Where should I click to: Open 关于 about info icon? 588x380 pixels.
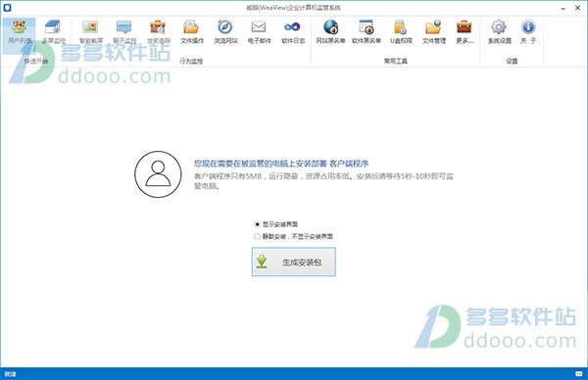528,32
